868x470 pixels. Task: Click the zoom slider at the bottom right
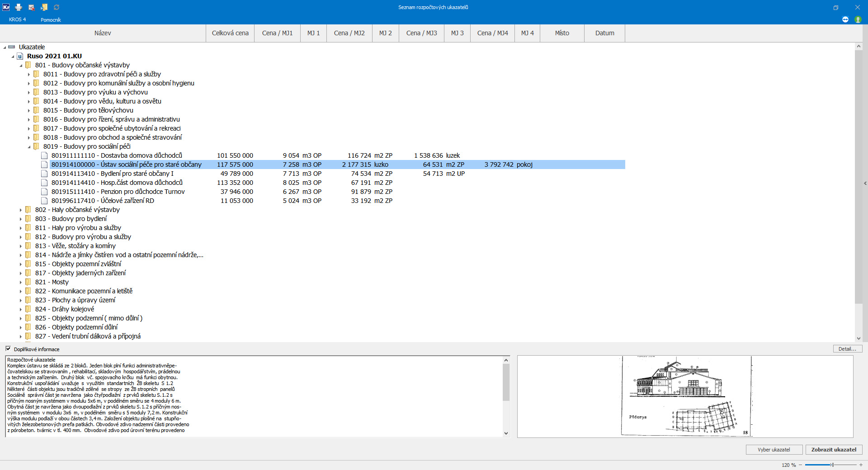point(831,465)
